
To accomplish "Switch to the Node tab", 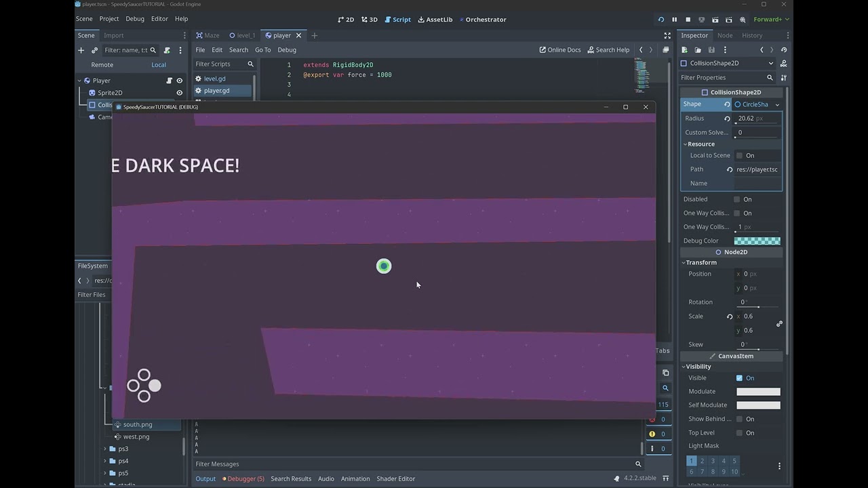I will pos(725,35).
